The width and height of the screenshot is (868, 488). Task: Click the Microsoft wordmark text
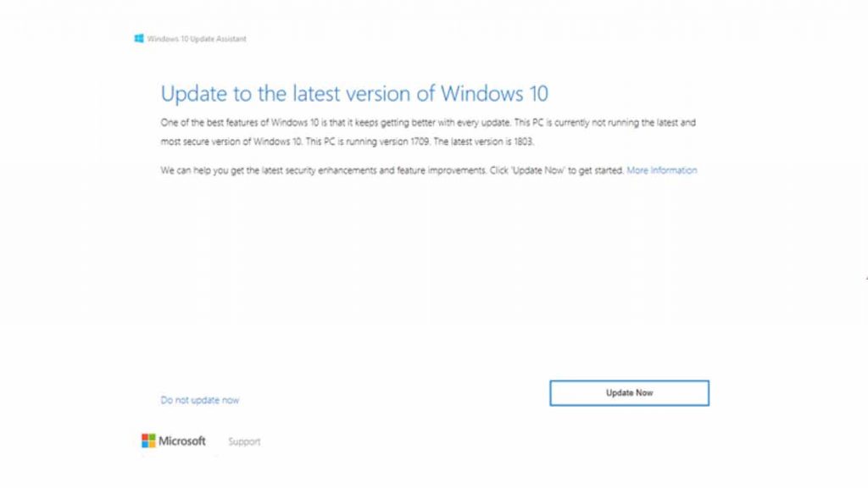click(x=182, y=441)
